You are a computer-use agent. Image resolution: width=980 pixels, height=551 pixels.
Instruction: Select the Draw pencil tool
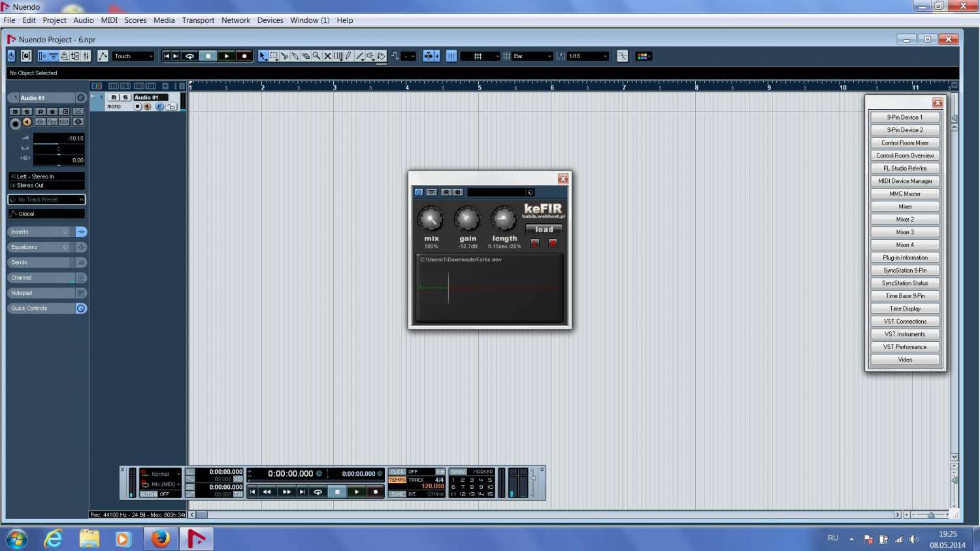[x=348, y=56]
